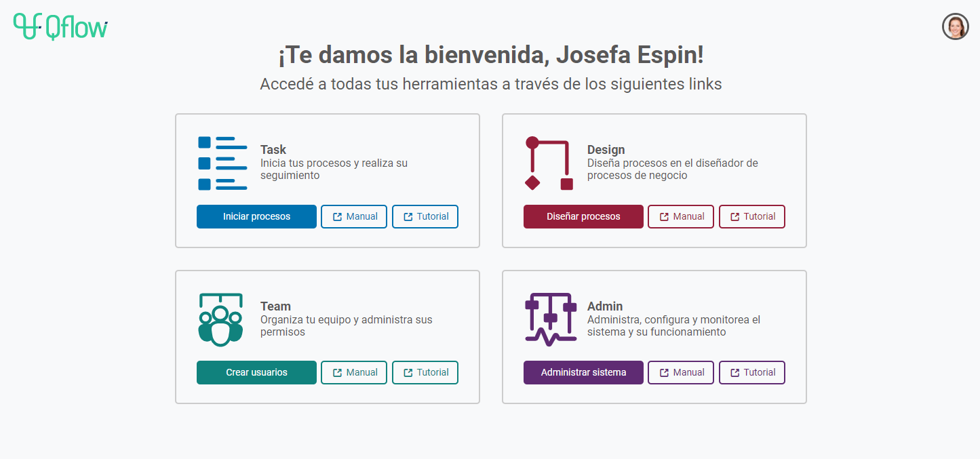This screenshot has height=459, width=980.
Task: Click the Admin sliders icon
Action: pyautogui.click(x=550, y=319)
